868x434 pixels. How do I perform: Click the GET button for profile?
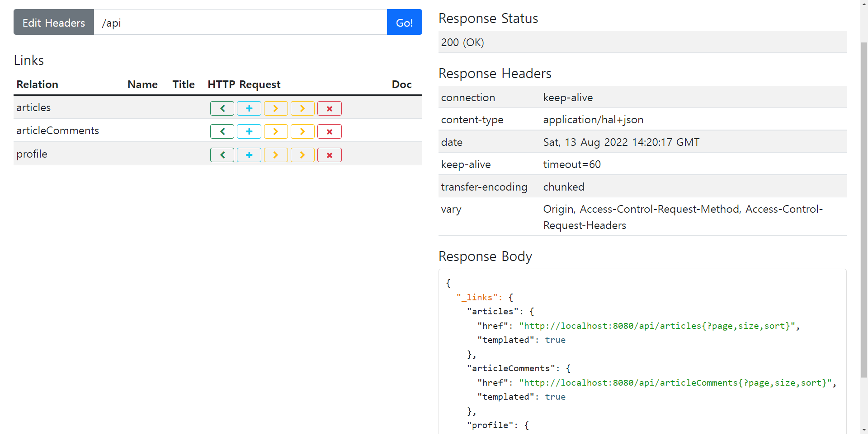pyautogui.click(x=222, y=155)
